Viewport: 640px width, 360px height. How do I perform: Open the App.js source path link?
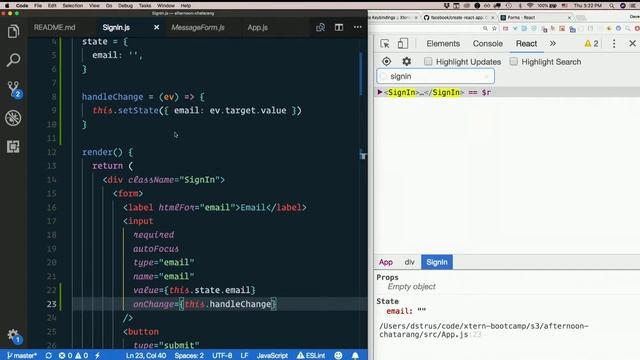483,330
